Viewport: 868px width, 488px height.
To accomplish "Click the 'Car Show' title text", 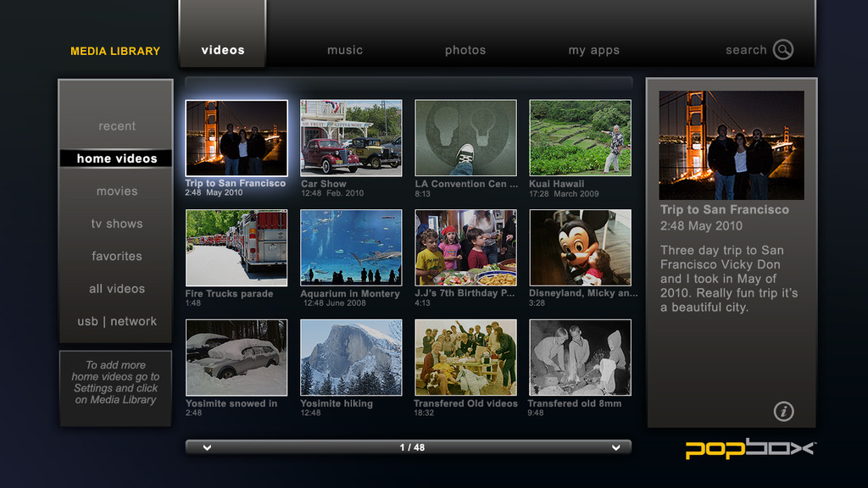I will tap(323, 184).
